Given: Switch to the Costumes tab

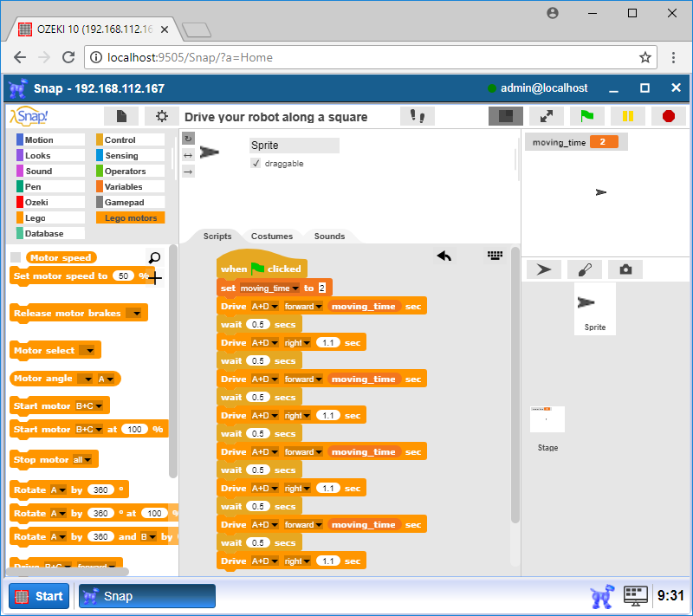Looking at the screenshot, I should click(x=272, y=236).
